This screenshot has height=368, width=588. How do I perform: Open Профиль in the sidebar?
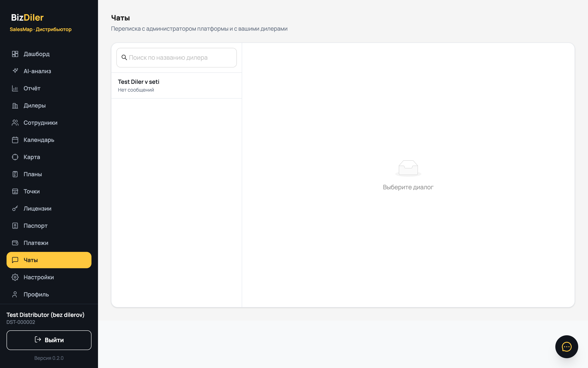point(49,294)
